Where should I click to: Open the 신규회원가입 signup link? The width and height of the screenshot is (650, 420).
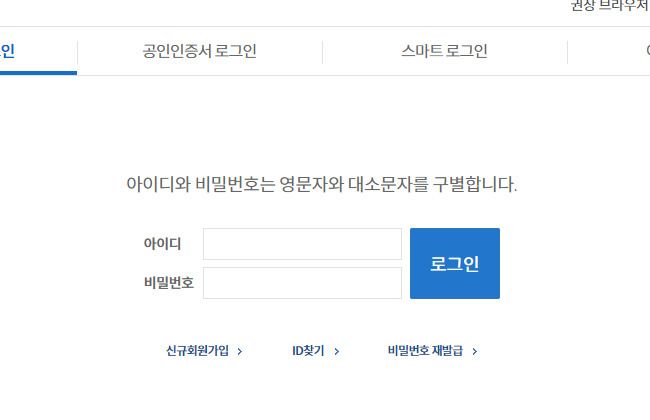pos(197,351)
